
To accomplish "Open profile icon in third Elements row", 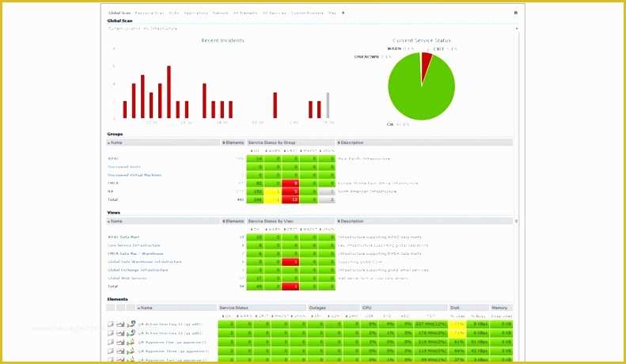I will [111, 342].
